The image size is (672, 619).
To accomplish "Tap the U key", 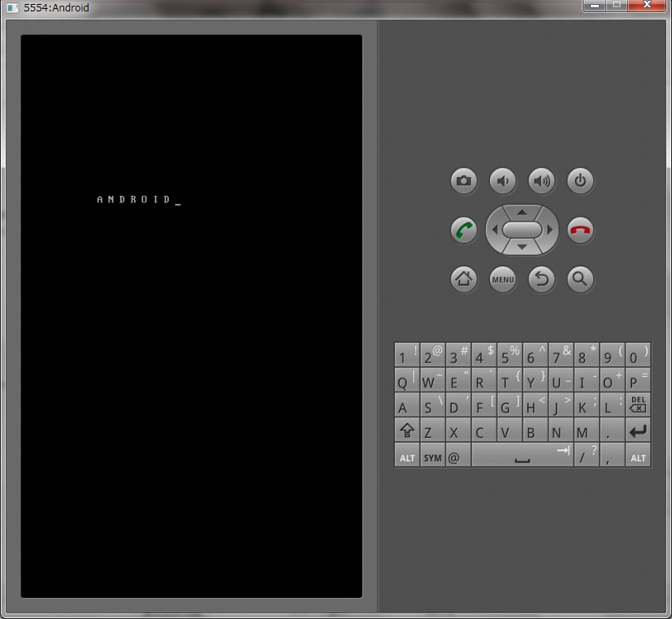I will [561, 379].
